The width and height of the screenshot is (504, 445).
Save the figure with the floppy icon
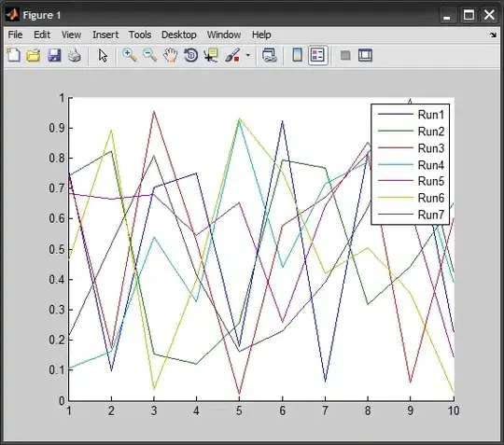[x=54, y=55]
